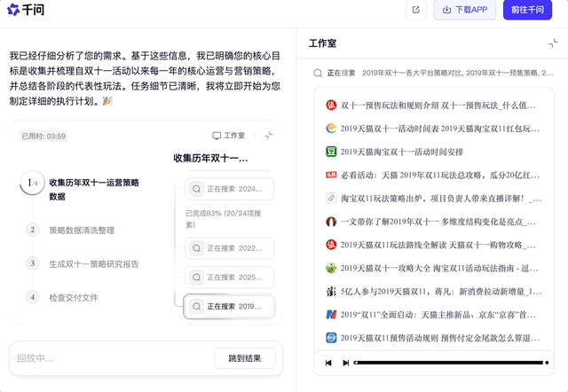Viewport: 568px width, 392px height.
Task: Open the 正在搜索 2022 search item
Action: [229, 248]
